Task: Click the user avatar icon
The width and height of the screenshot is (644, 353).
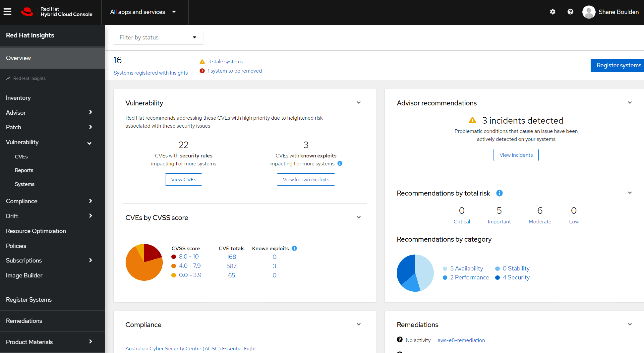Action: pyautogui.click(x=589, y=12)
